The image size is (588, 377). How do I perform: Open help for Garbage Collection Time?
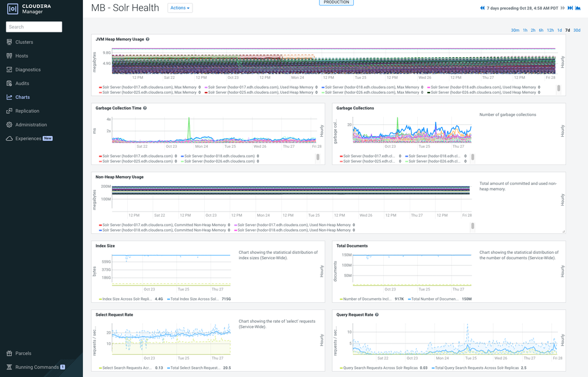coord(145,108)
